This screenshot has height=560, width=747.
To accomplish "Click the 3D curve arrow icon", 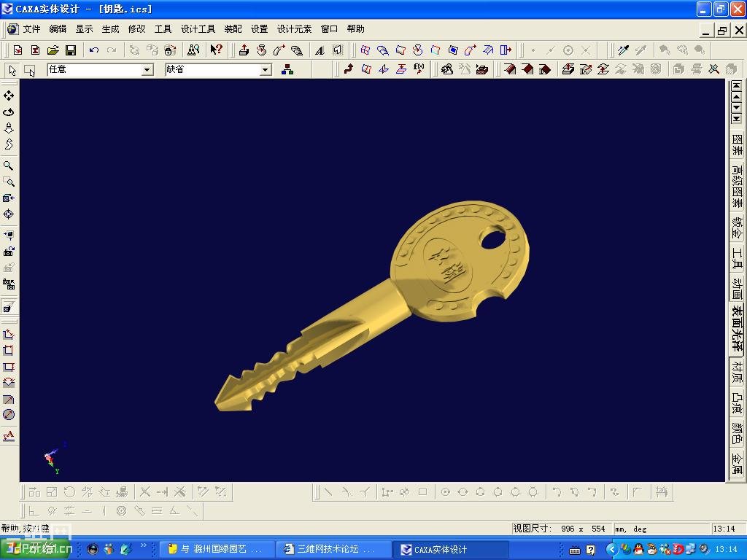I will pyautogui.click(x=349, y=69).
